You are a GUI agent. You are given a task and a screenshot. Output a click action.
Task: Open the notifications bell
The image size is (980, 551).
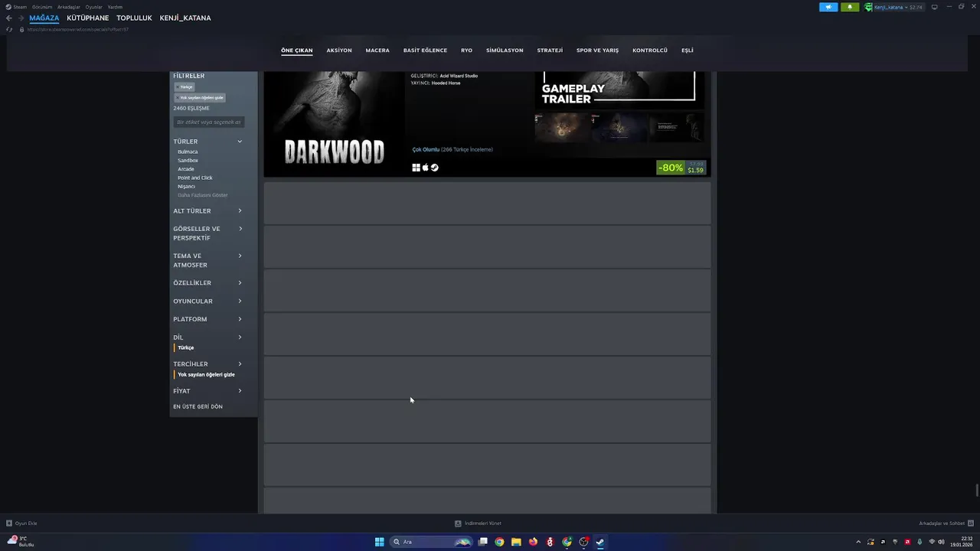click(850, 7)
